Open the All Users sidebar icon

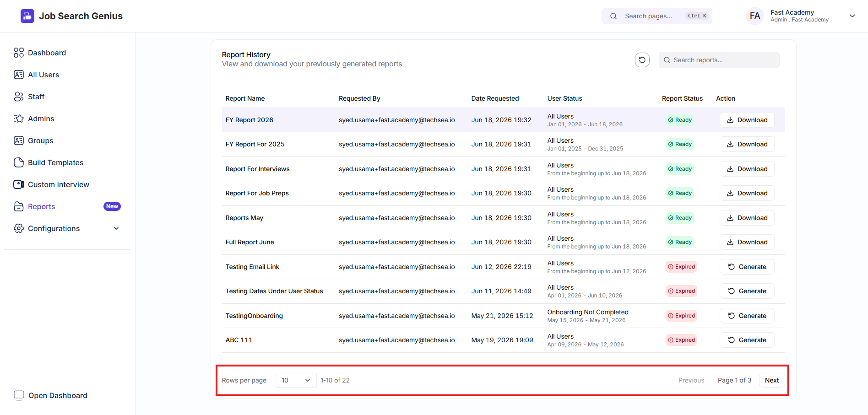(x=19, y=75)
